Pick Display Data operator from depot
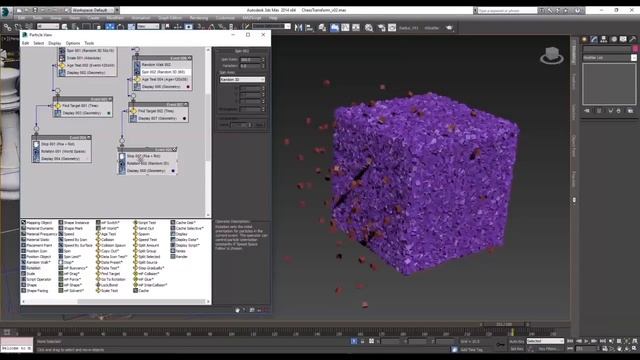Screen dimensions: 640x360 click(184, 240)
